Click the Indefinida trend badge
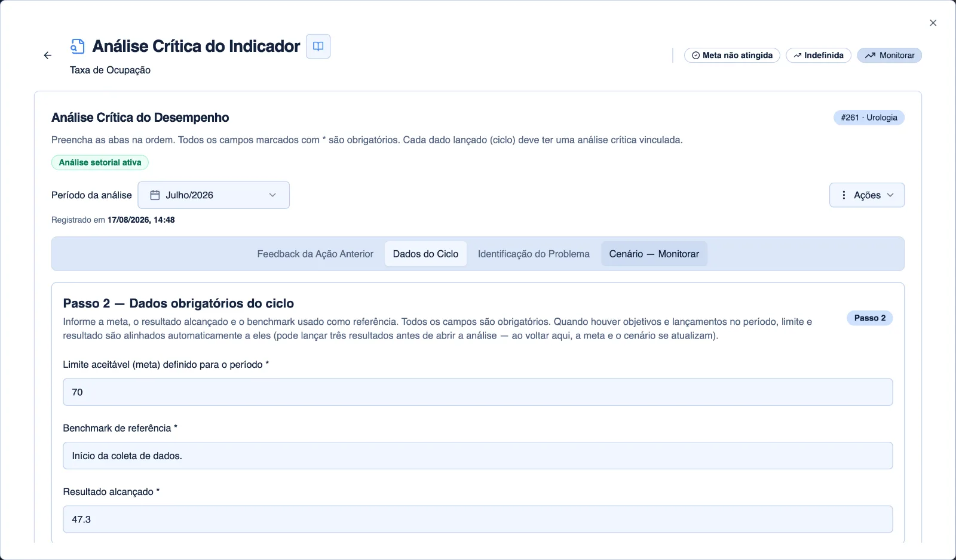 819,56
